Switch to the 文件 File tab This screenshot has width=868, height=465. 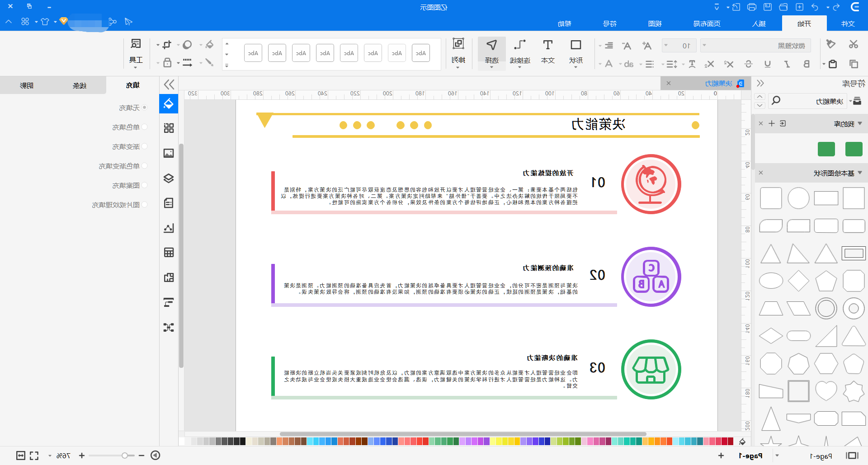click(x=848, y=23)
